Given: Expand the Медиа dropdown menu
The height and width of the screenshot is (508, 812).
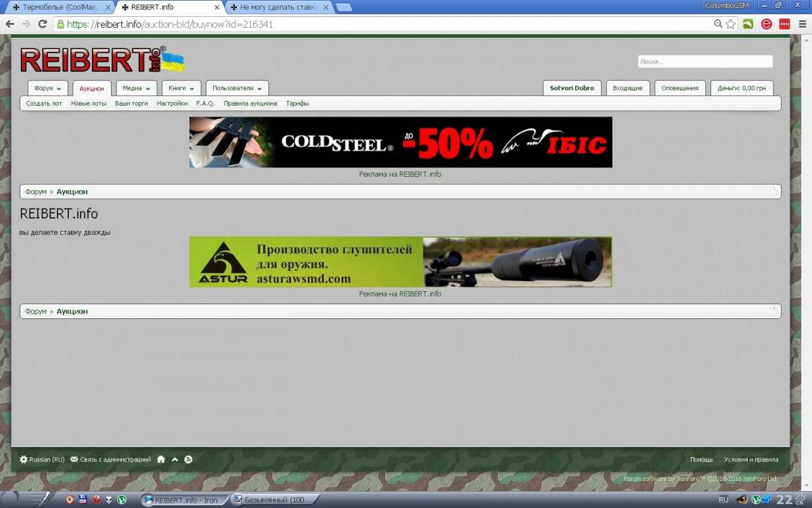Looking at the screenshot, I should coord(137,88).
